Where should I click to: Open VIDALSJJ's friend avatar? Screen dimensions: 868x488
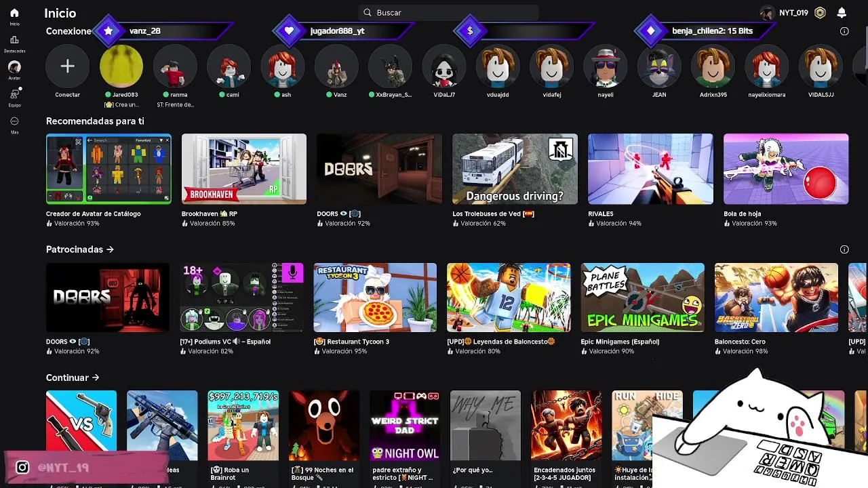(x=821, y=66)
